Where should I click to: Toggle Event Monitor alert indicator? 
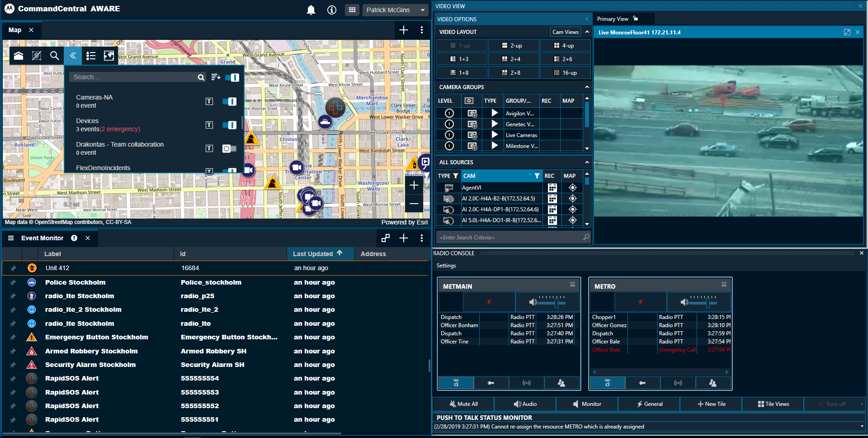coord(74,238)
